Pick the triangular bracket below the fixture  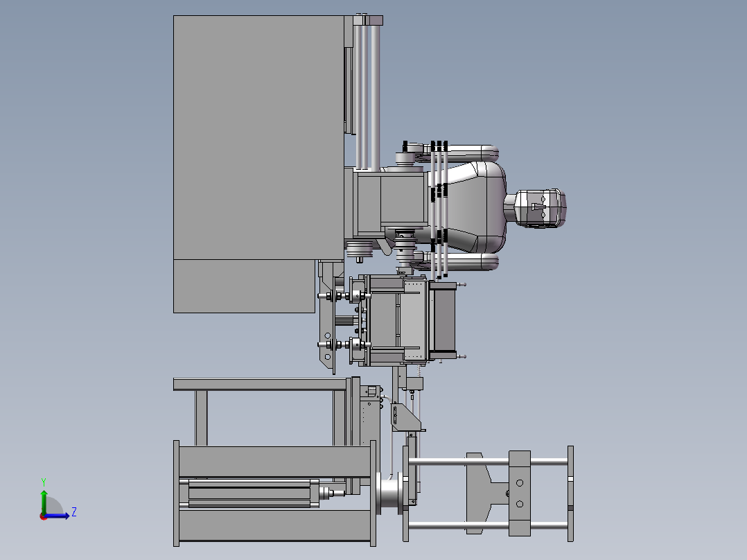point(405,417)
